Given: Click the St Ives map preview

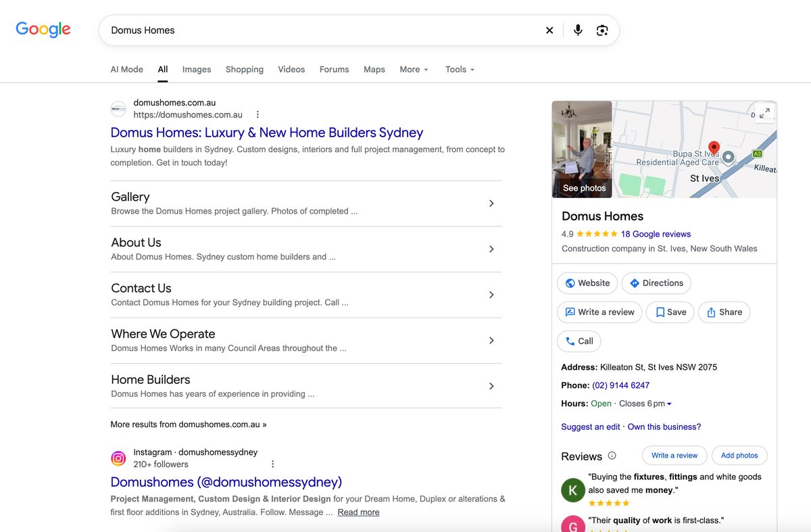Looking at the screenshot, I should click(695, 149).
